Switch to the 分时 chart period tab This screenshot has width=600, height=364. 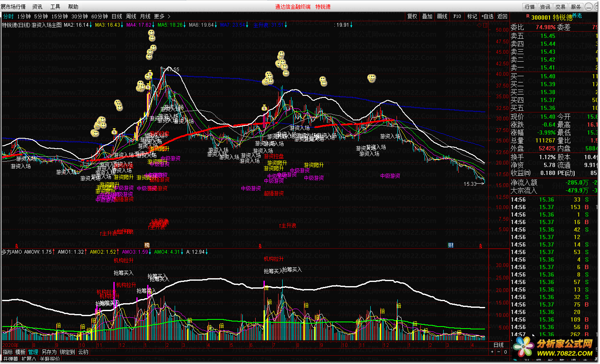click(x=8, y=16)
